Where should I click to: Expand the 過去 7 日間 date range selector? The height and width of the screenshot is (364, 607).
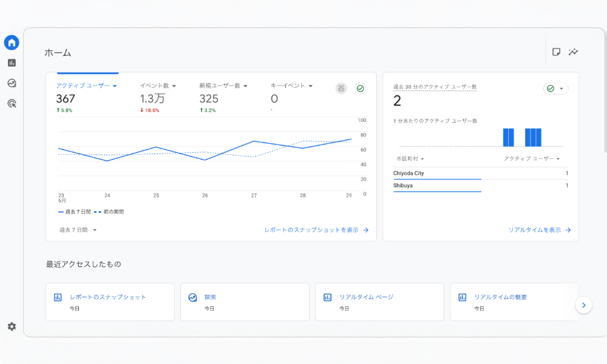[76, 230]
